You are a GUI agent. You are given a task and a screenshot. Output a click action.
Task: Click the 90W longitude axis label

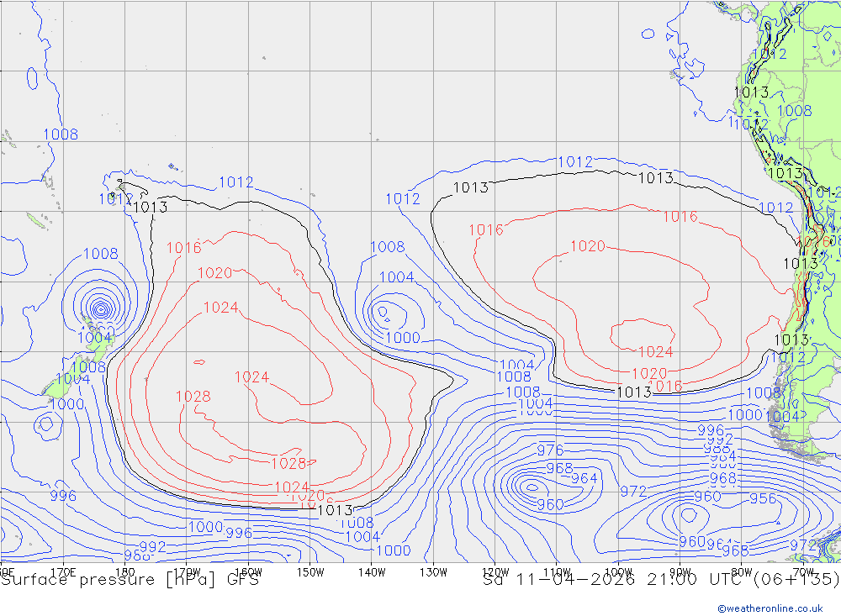click(x=680, y=572)
